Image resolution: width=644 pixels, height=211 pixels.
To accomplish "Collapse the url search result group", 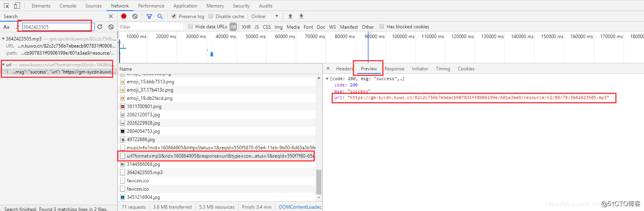I will tap(3, 64).
